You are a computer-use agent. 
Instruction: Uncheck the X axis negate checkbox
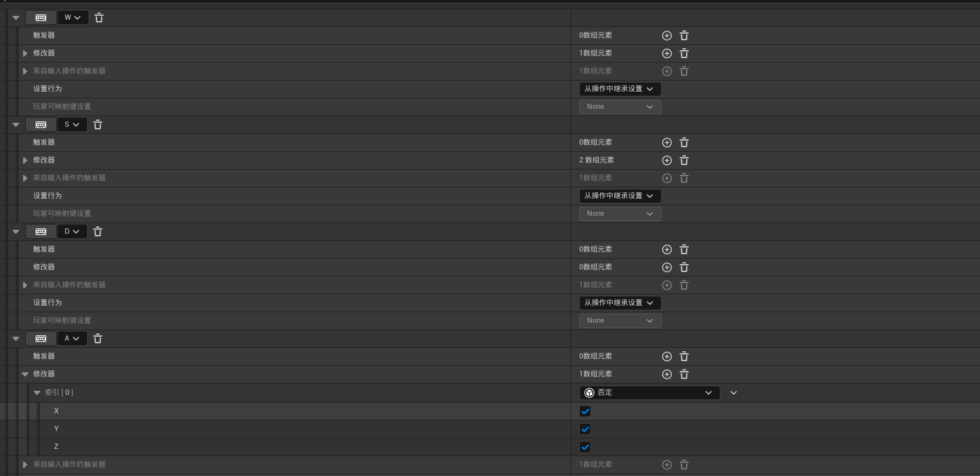point(584,411)
